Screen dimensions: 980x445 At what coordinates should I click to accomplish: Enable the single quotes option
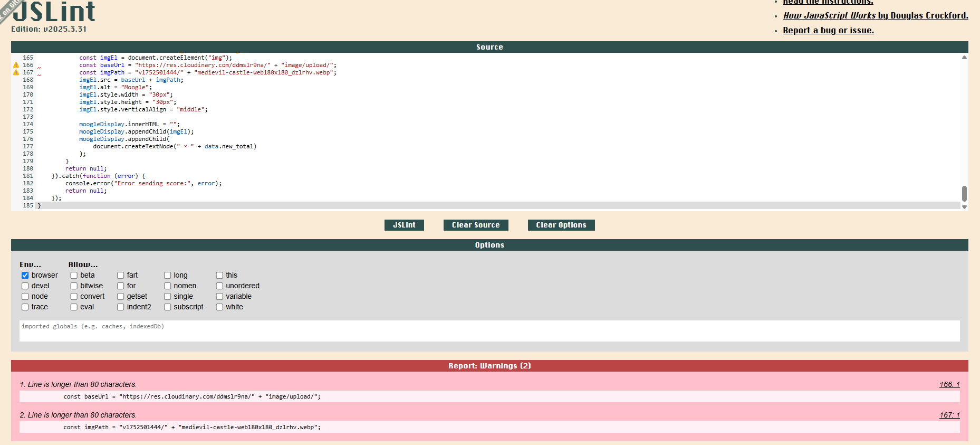point(167,296)
